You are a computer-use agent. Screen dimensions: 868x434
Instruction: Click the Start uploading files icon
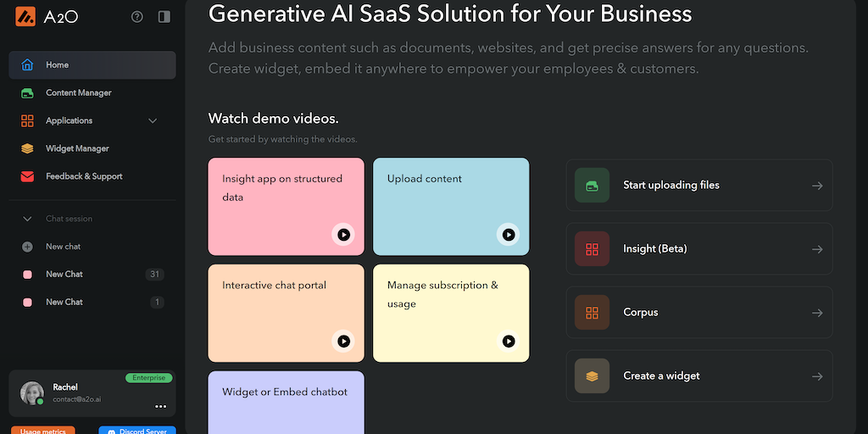(x=592, y=186)
